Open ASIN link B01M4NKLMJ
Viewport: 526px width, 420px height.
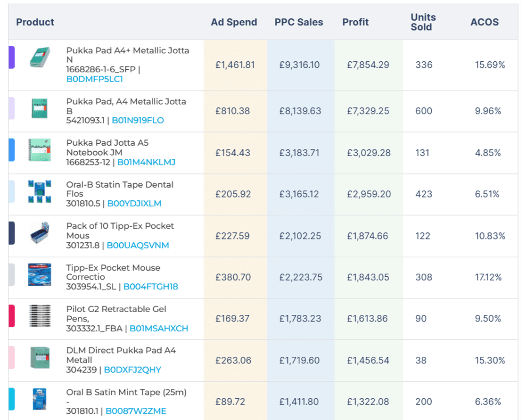point(146,162)
